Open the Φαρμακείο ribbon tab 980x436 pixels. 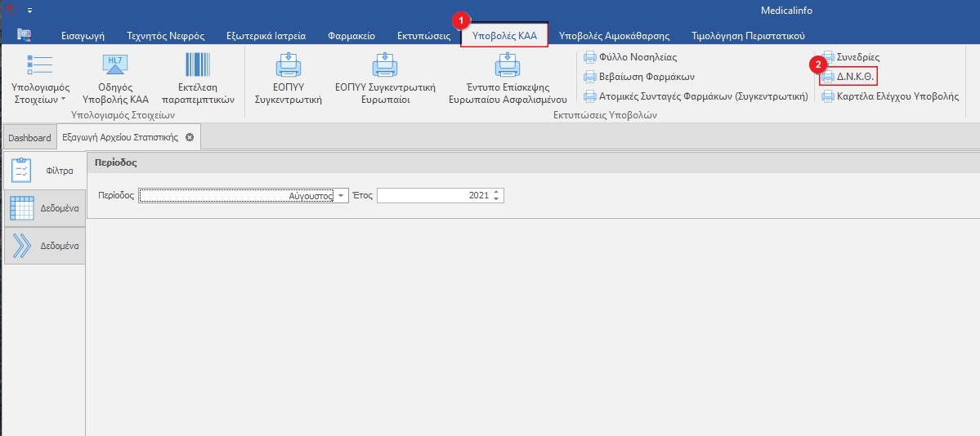coord(351,36)
